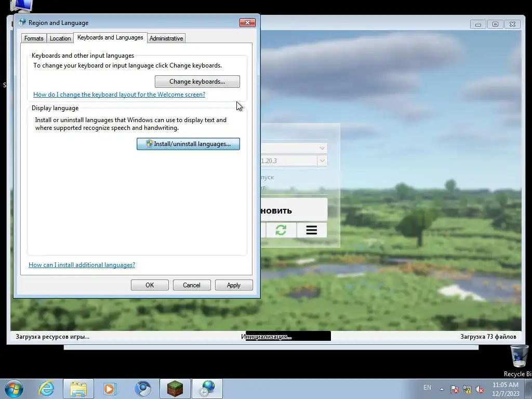Open the Chromium browser from the taskbar
This screenshot has height=399, width=532.
(x=143, y=389)
